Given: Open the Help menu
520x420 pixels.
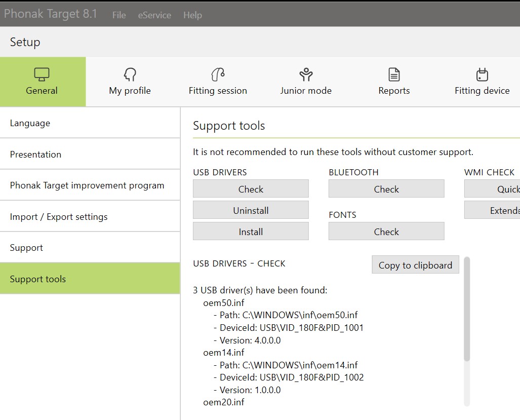Looking at the screenshot, I should [193, 15].
